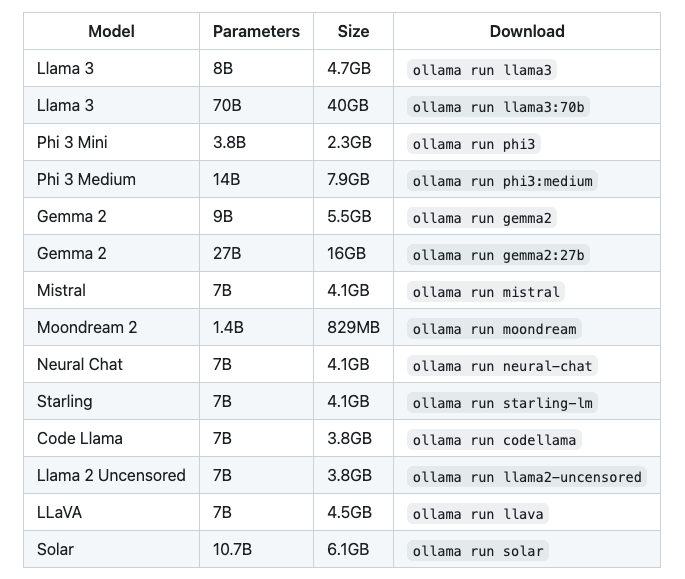Click the 'ollama run neural-chat' snippet

[502, 366]
